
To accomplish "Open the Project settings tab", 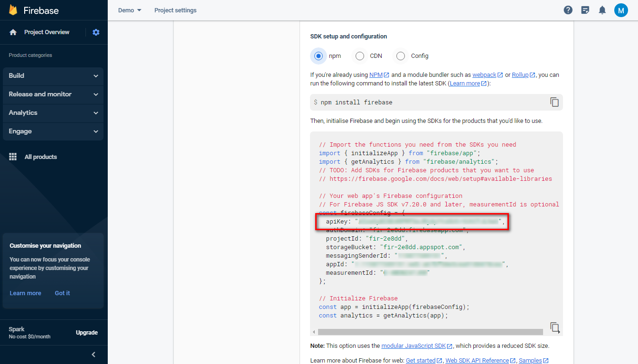I will (175, 10).
